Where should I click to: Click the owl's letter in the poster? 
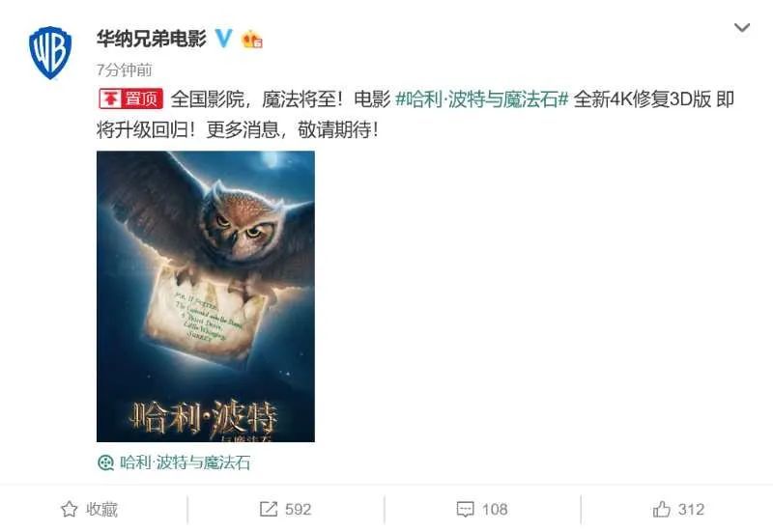[x=205, y=316]
